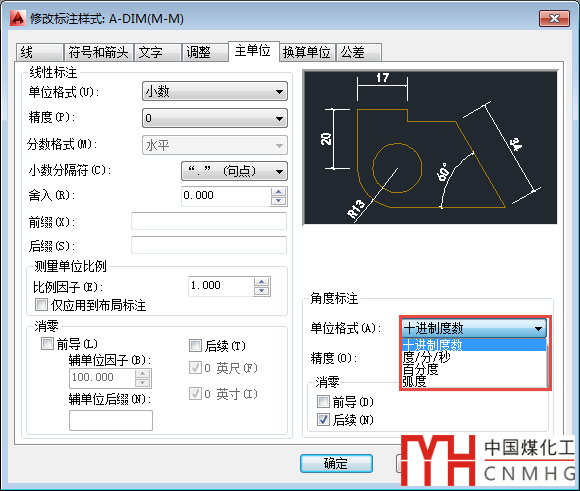Open the 单位格式 linear unit format dropdown

pos(215,91)
